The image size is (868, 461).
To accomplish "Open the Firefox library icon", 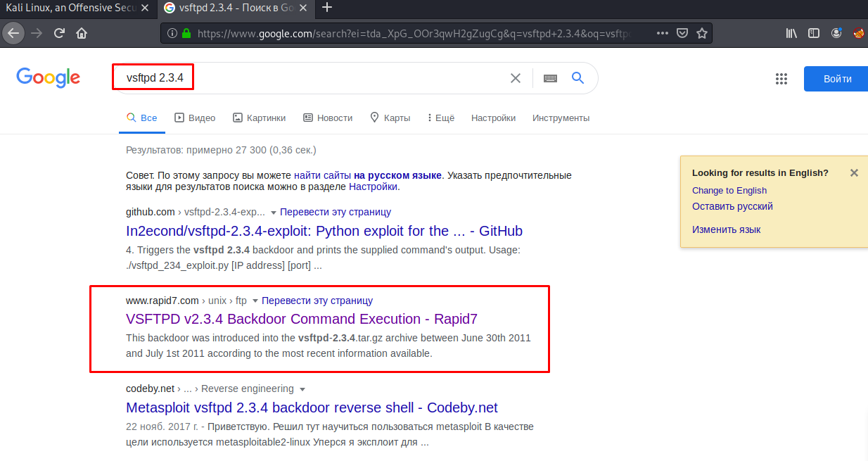I will (791, 33).
